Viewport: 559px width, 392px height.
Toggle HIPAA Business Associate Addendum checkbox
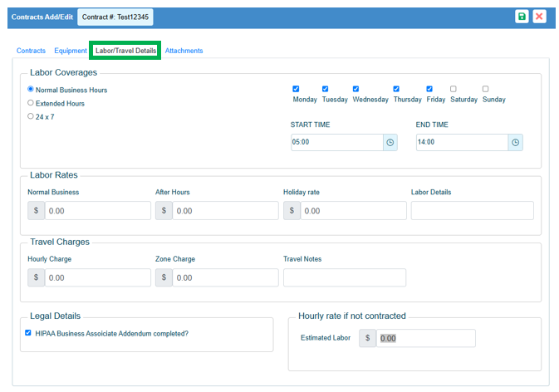pyautogui.click(x=28, y=333)
